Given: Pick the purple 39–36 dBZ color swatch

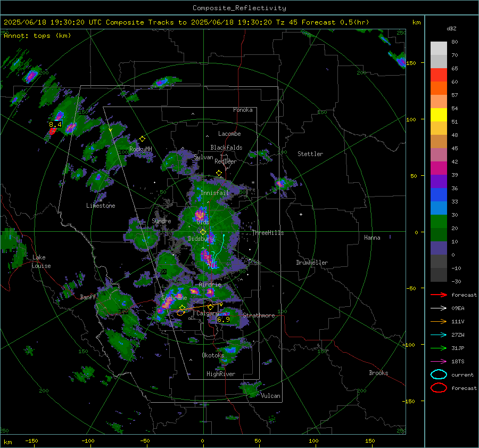Looking at the screenshot, I should click(x=439, y=181).
